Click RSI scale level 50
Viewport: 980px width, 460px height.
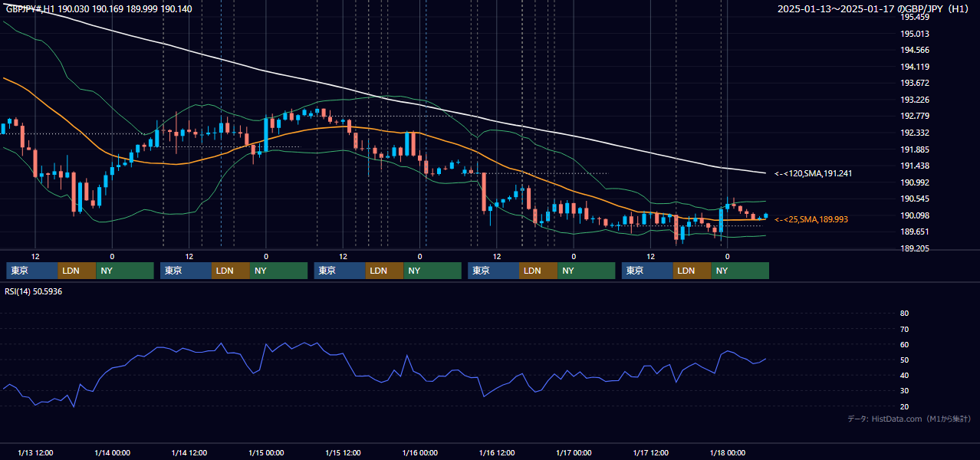pos(904,360)
